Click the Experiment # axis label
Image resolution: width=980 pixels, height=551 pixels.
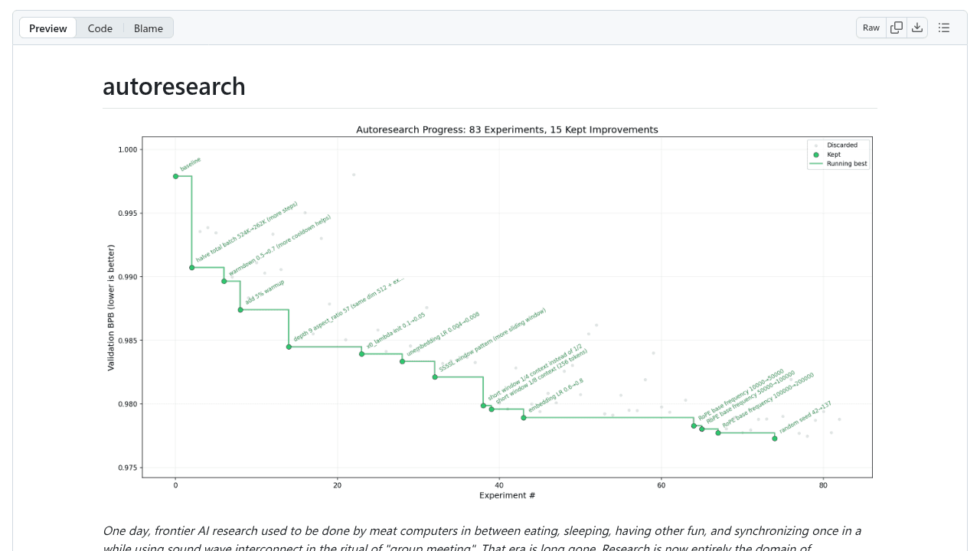point(506,495)
